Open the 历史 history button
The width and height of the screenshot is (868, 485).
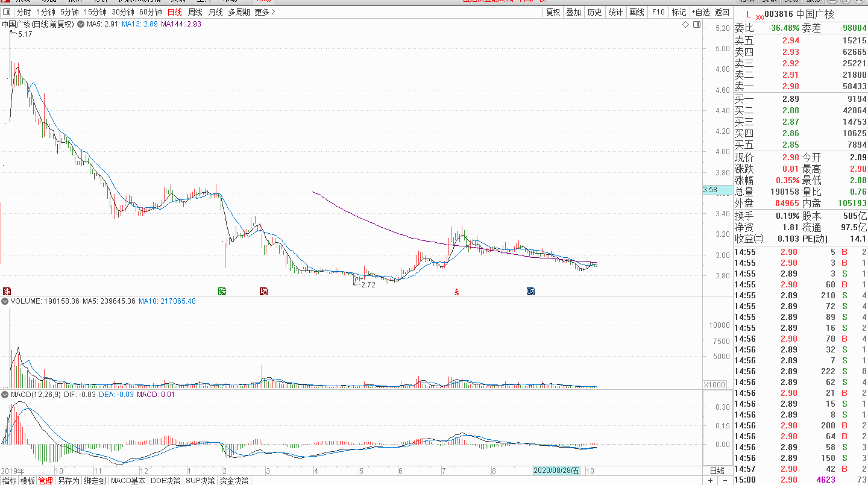[594, 12]
